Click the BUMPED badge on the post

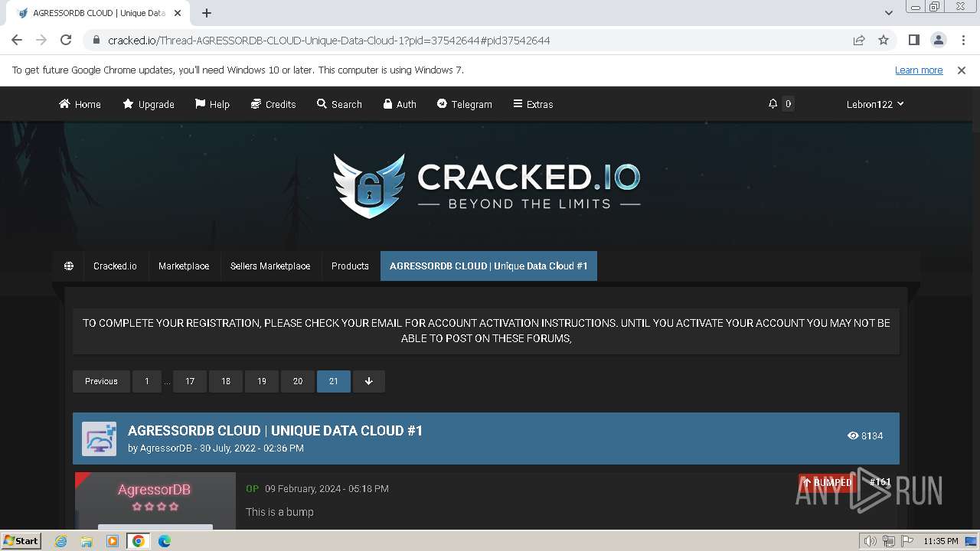click(x=826, y=482)
